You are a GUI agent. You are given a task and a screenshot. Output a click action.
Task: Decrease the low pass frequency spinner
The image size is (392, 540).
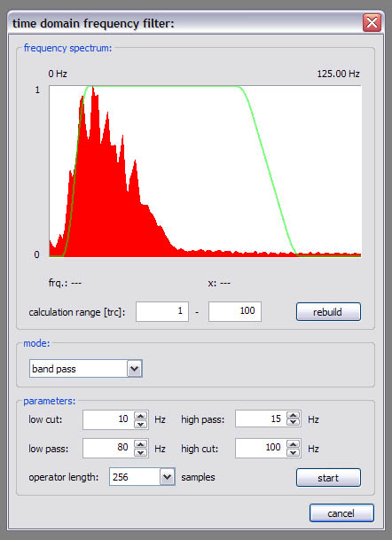click(x=140, y=452)
